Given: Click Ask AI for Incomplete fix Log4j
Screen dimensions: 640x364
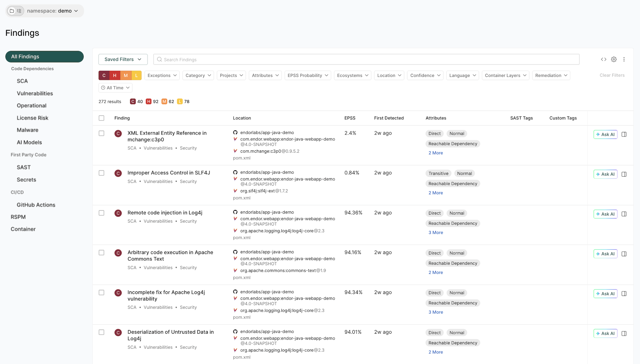Looking at the screenshot, I should point(605,294).
